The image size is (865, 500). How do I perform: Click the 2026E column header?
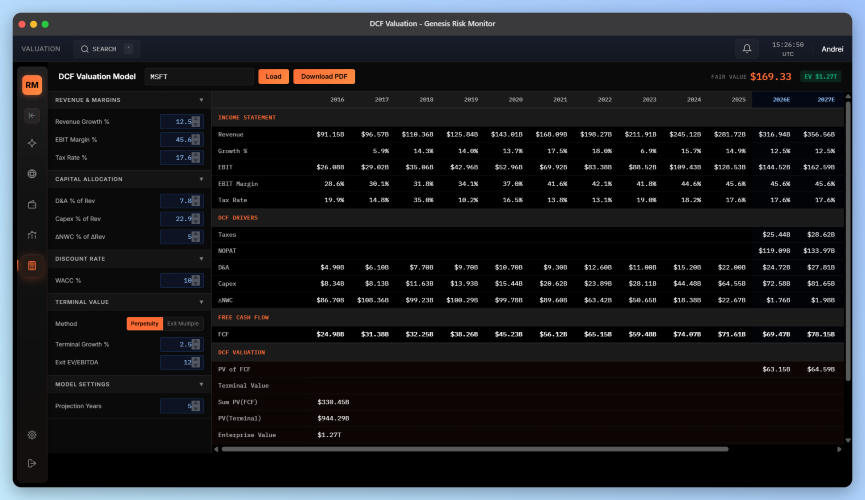tap(781, 100)
